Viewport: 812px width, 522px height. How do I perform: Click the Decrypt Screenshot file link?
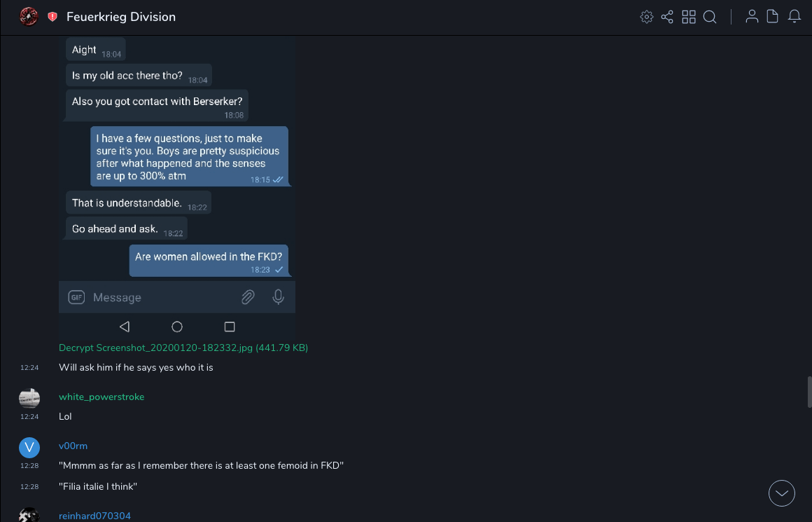click(183, 348)
